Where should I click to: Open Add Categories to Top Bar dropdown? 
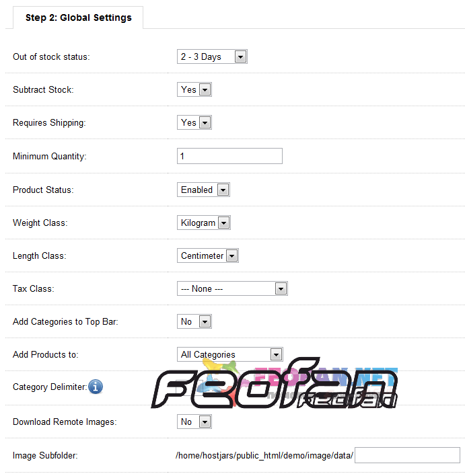[x=194, y=321]
